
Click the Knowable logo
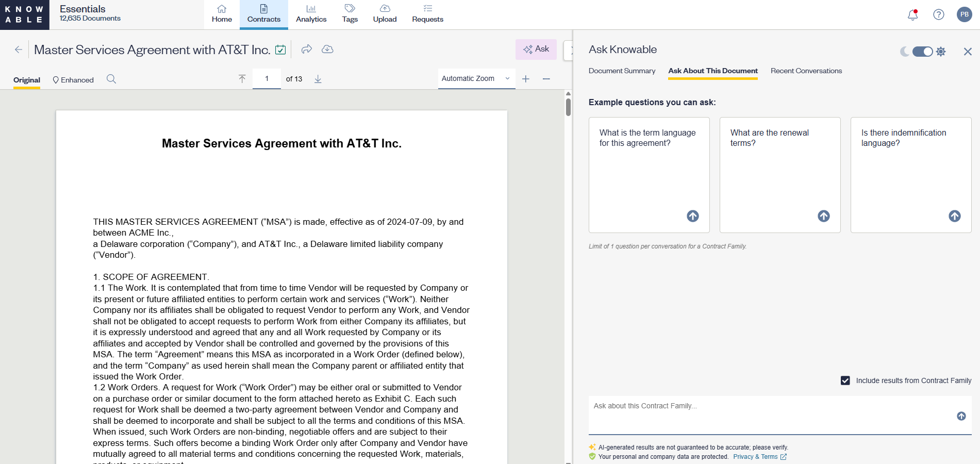click(24, 14)
